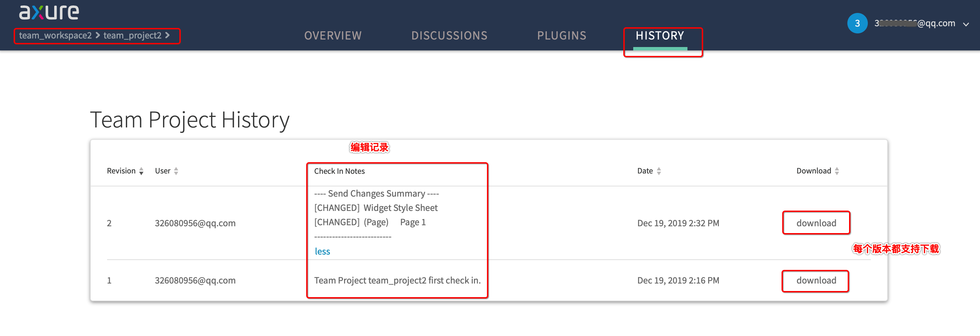Download revision 1

[816, 280]
